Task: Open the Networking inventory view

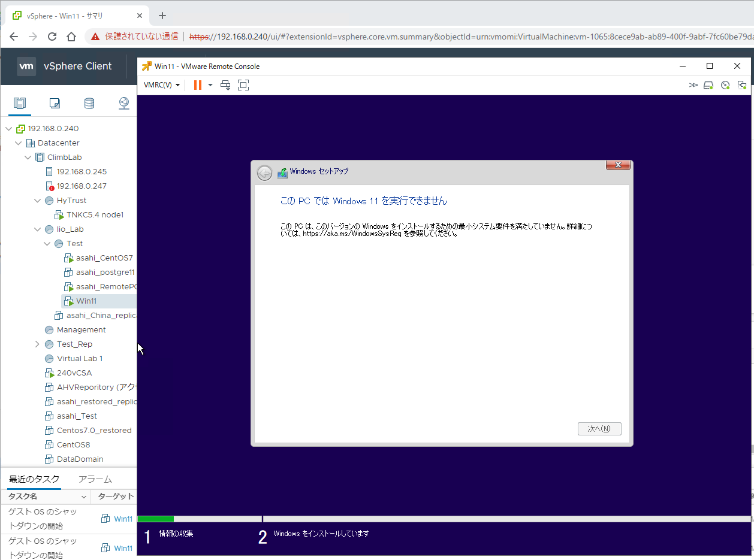Action: [124, 104]
